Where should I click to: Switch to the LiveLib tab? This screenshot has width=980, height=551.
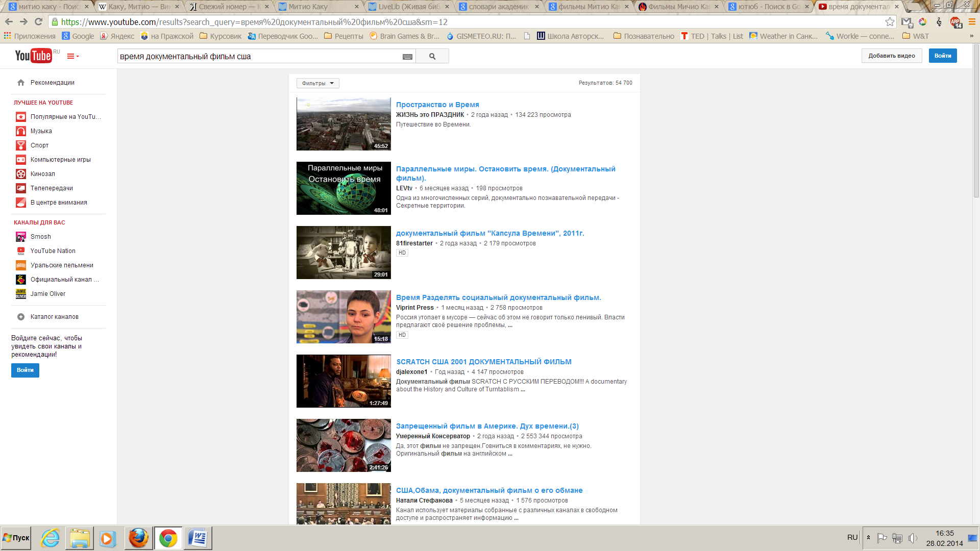[409, 7]
